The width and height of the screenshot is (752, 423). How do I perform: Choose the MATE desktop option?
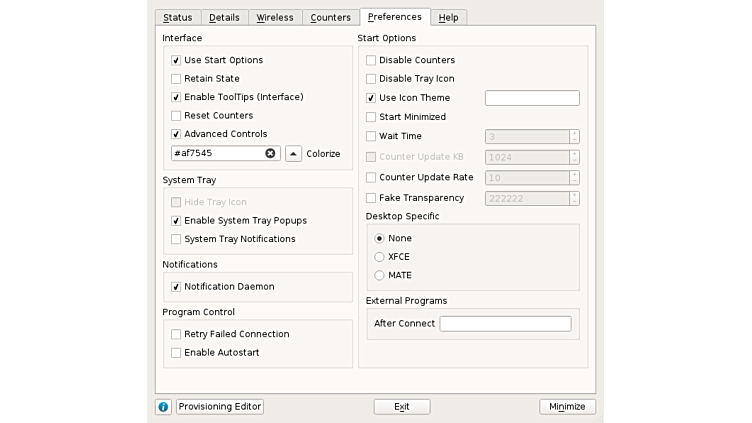pos(379,275)
